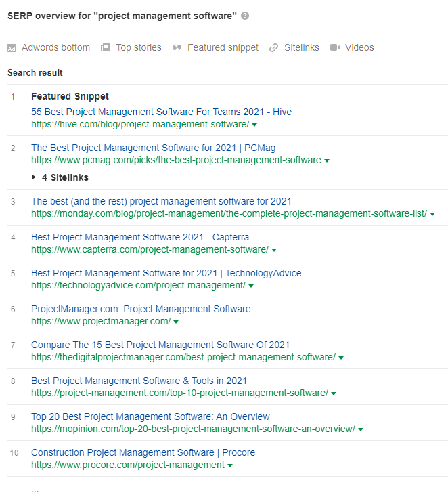Select the Adwords bottom feature label

55,47
